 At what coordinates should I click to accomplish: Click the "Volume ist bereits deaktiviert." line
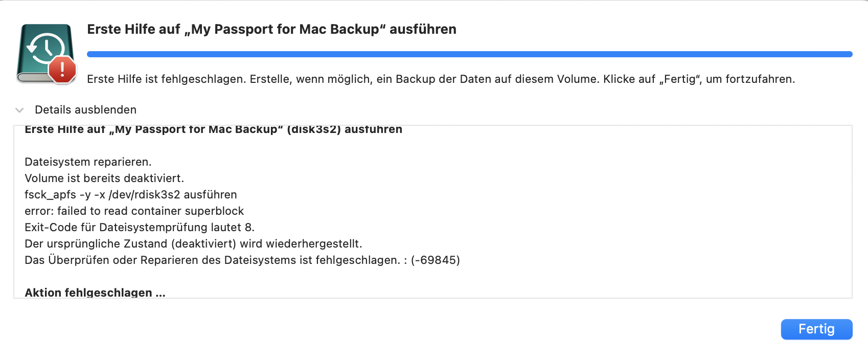(x=104, y=178)
